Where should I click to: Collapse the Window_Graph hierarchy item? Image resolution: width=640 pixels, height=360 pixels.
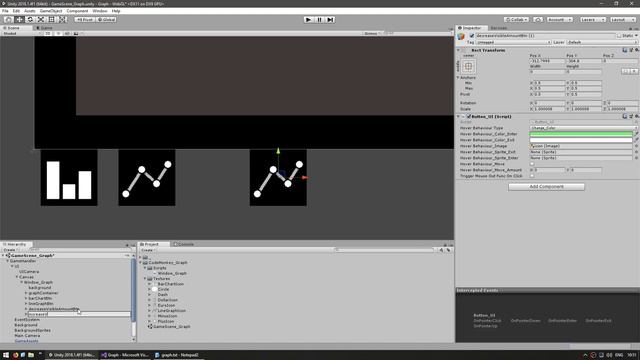point(22,282)
